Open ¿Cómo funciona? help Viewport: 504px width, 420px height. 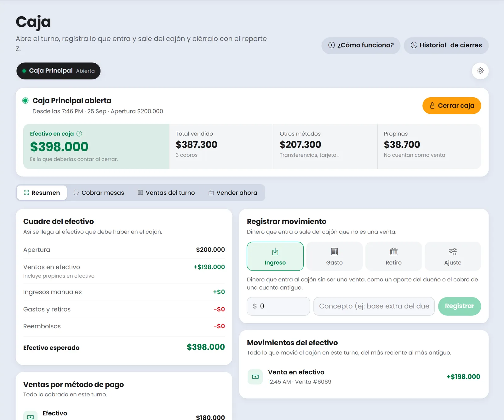coord(361,45)
